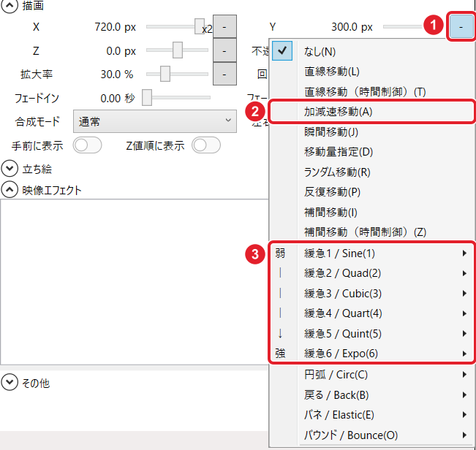
Task: Open the 戻る / Back(B) submenu
Action: point(372,394)
